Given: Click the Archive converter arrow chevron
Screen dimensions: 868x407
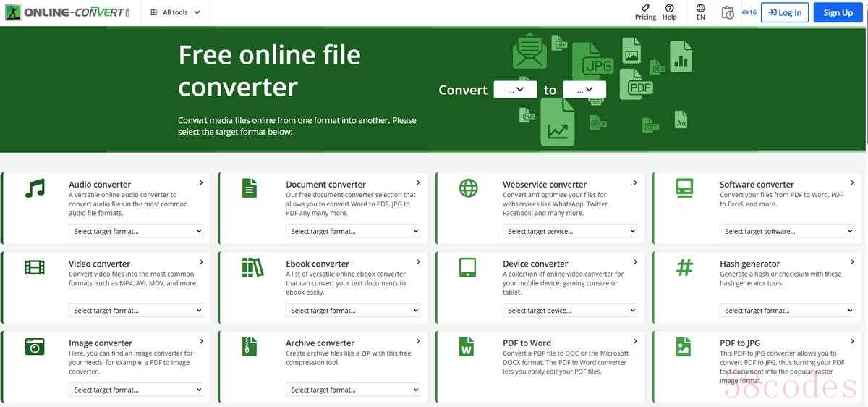Looking at the screenshot, I should (418, 340).
